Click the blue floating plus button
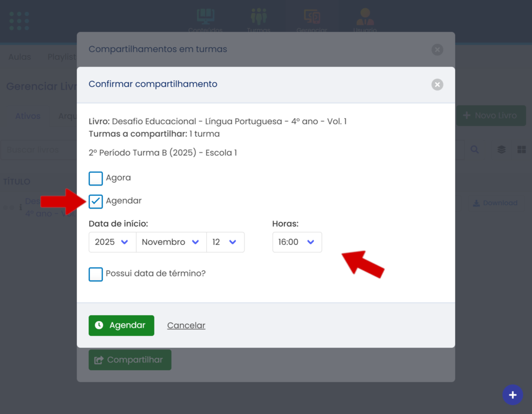The width and height of the screenshot is (532, 414). pyautogui.click(x=512, y=395)
